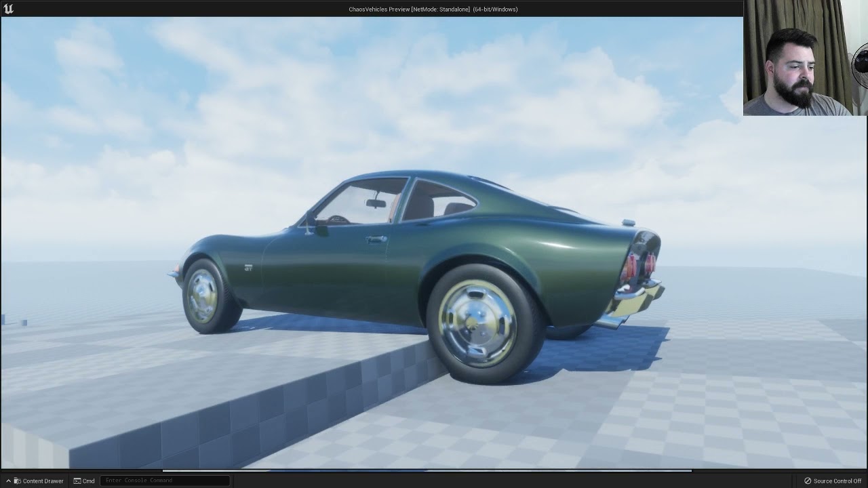Open the Cmd console type dropdown
The width and height of the screenshot is (868, 488).
[84, 481]
